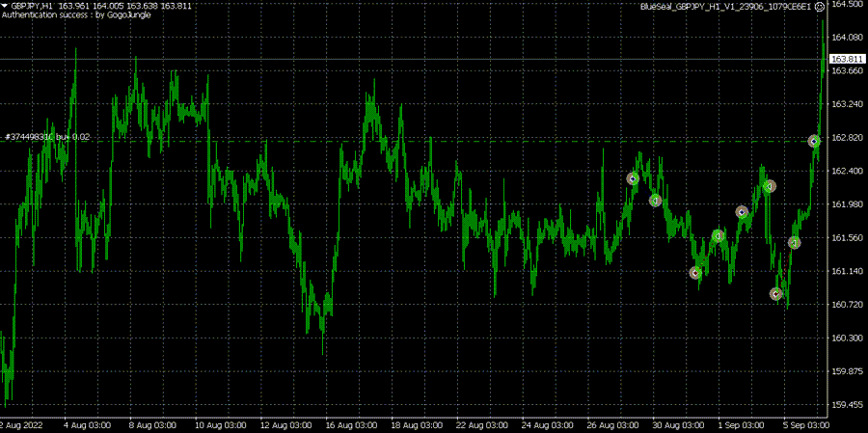The height and width of the screenshot is (433, 868).
Task: Click the 160.300 label on price scale
Action: [x=846, y=338]
